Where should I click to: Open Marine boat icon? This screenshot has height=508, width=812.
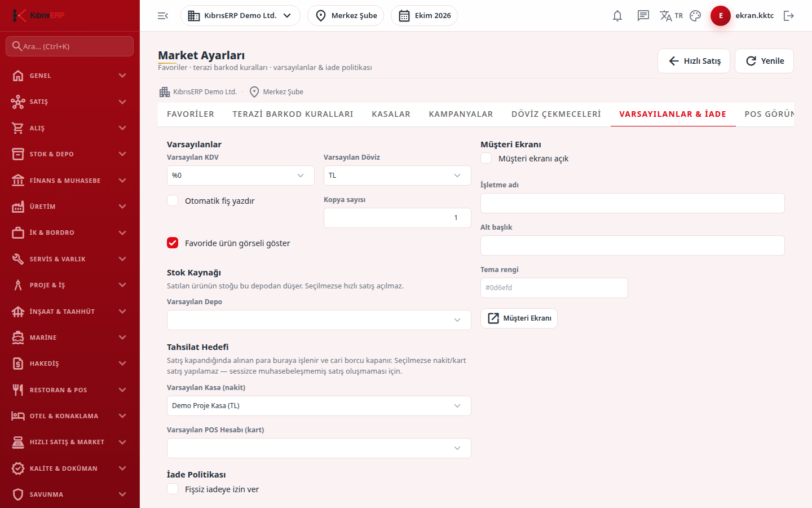tap(18, 338)
